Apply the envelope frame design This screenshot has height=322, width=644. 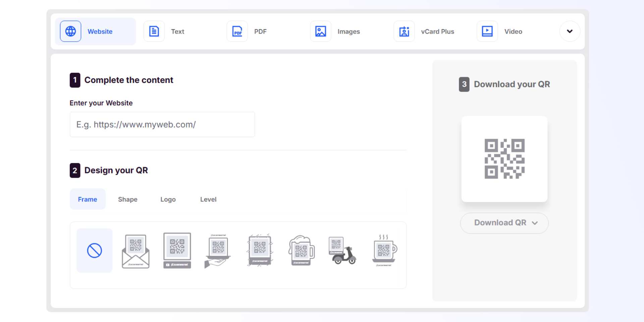click(135, 250)
